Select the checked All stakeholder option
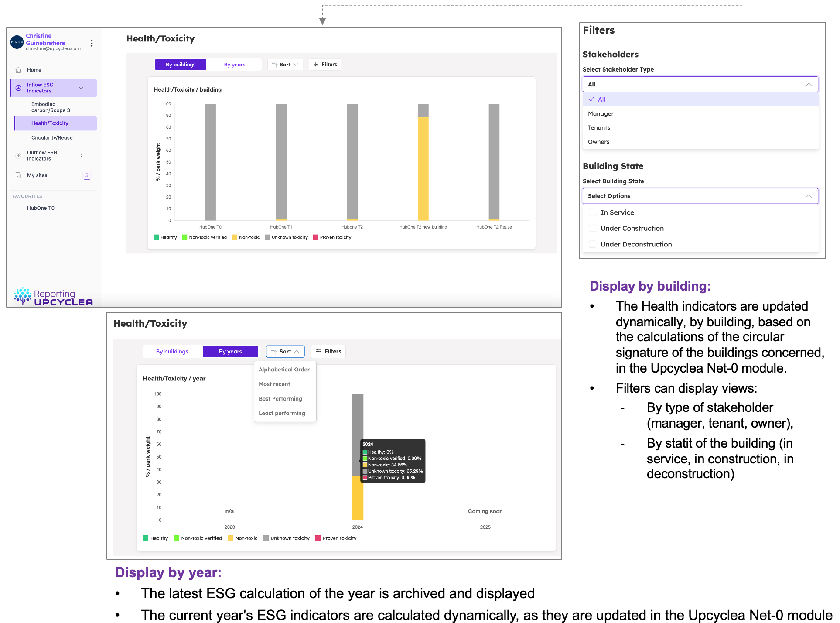The image size is (840, 623). tap(700, 99)
